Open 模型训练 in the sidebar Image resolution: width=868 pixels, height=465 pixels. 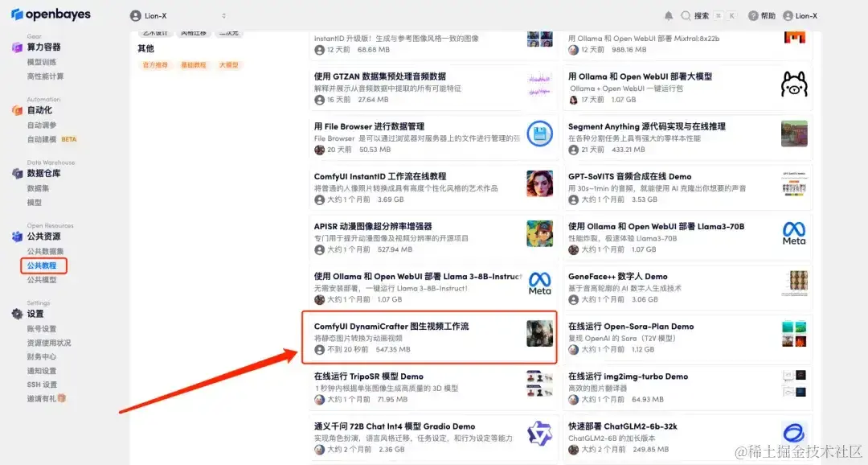[42, 62]
